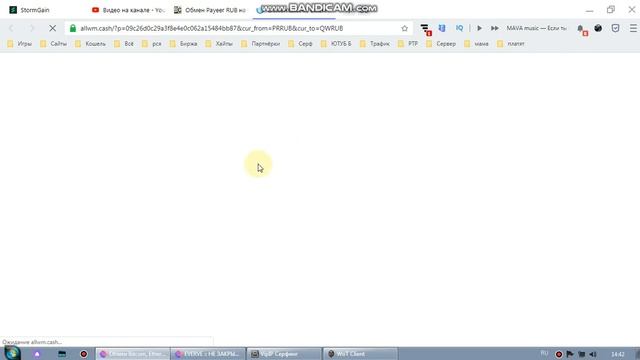Go forward with the forward arrow
640x360 pixels.
[x=31, y=28]
